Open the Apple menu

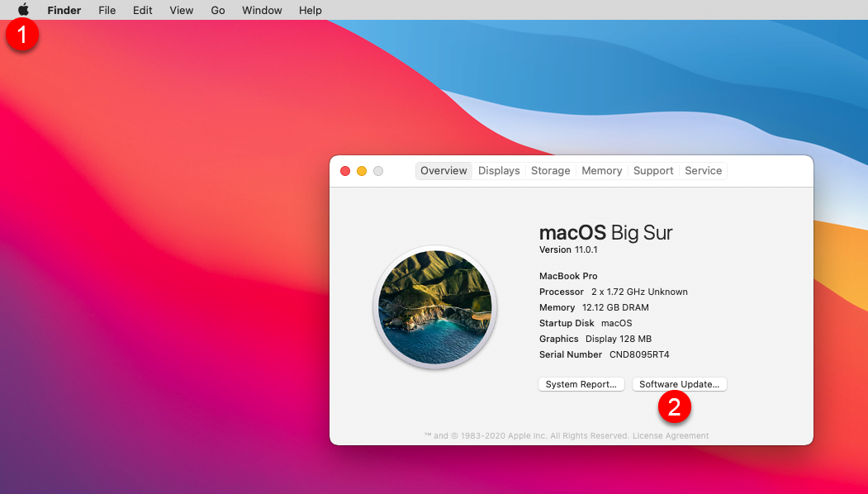(23, 10)
